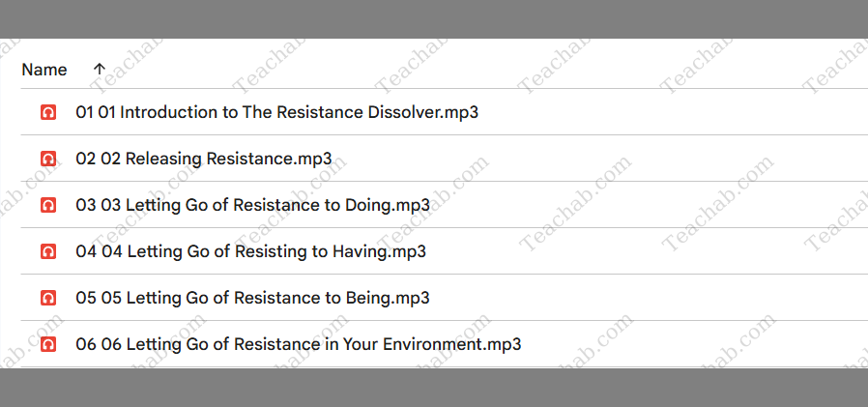Select the empty row area of Releasing Resistance

600,159
